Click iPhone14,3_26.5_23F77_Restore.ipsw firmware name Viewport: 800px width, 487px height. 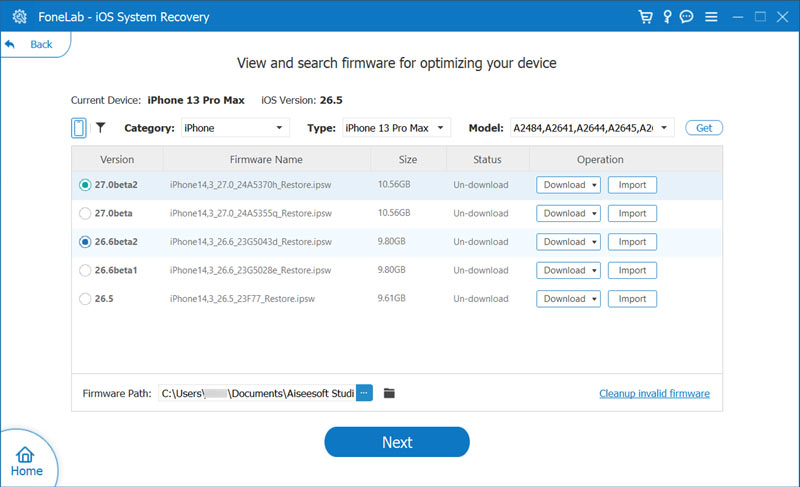242,299
